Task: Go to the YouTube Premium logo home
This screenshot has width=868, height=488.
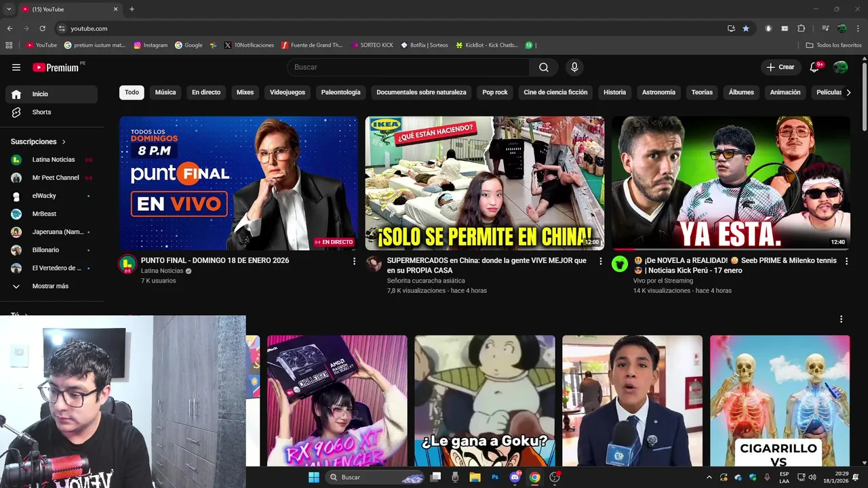Action: point(56,67)
